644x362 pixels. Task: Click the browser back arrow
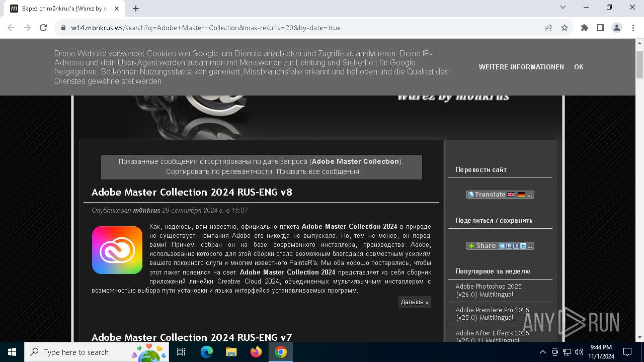pos(11,28)
